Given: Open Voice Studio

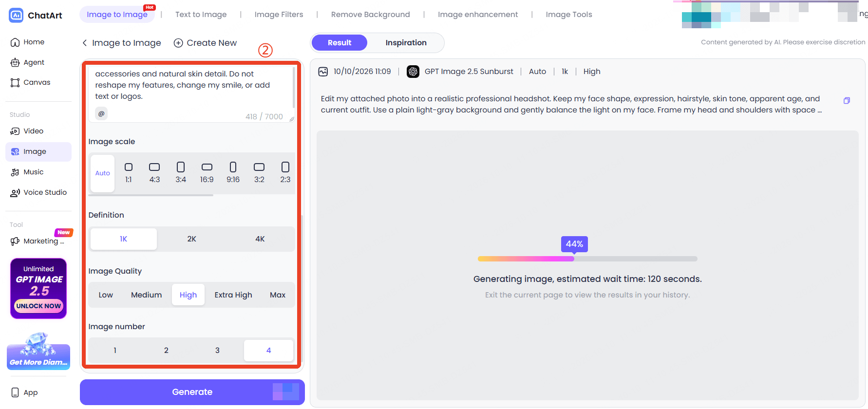Looking at the screenshot, I should 38,193.
